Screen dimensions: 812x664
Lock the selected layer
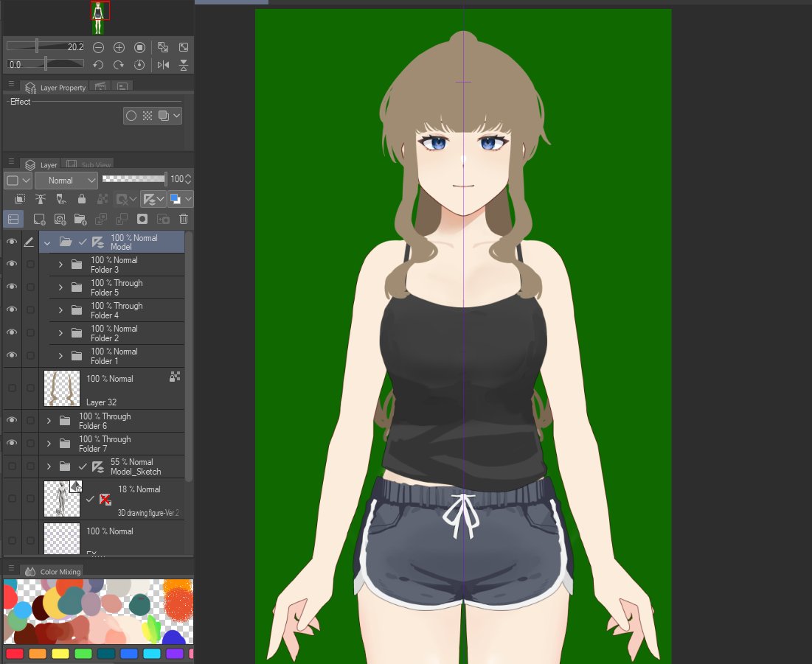click(x=82, y=198)
